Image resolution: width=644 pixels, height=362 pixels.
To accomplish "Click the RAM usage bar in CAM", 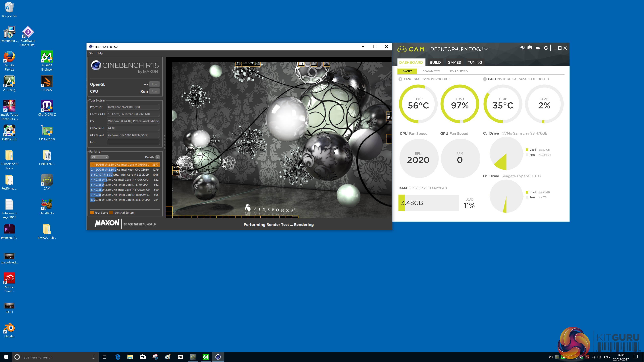I will [428, 203].
